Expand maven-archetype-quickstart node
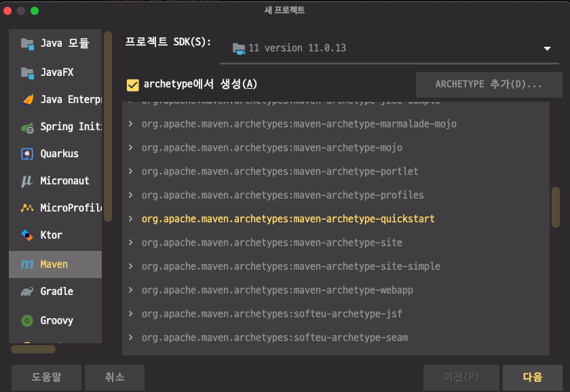 tap(130, 219)
